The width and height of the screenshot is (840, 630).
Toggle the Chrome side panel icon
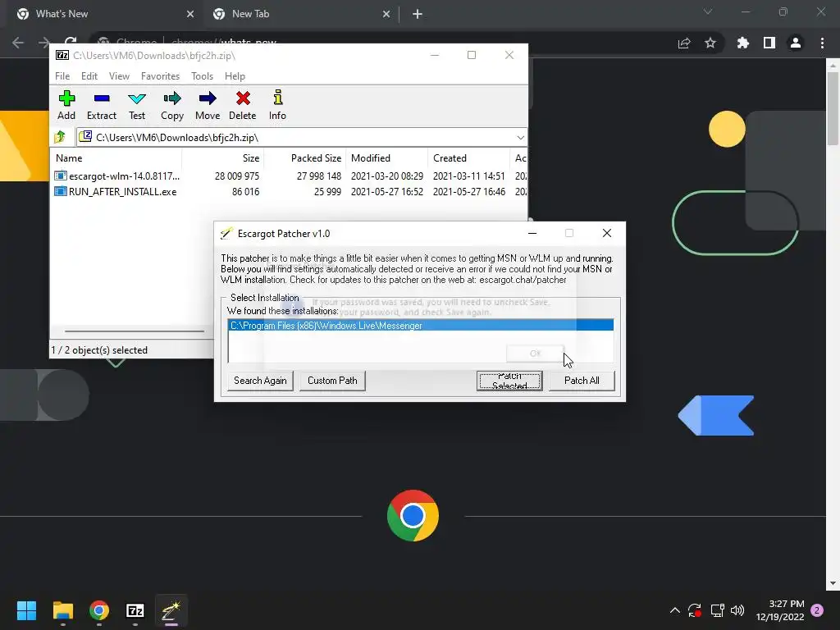tap(769, 43)
